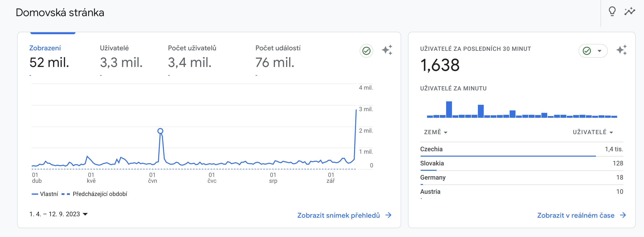
Task: Open the Zobrazit snímek přehledů link
Action: (338, 215)
